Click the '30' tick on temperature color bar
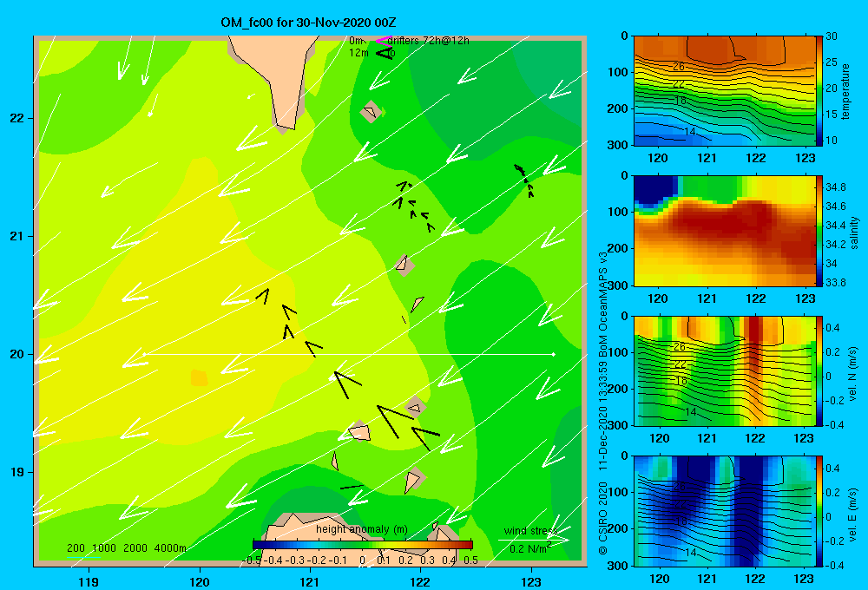 831,36
